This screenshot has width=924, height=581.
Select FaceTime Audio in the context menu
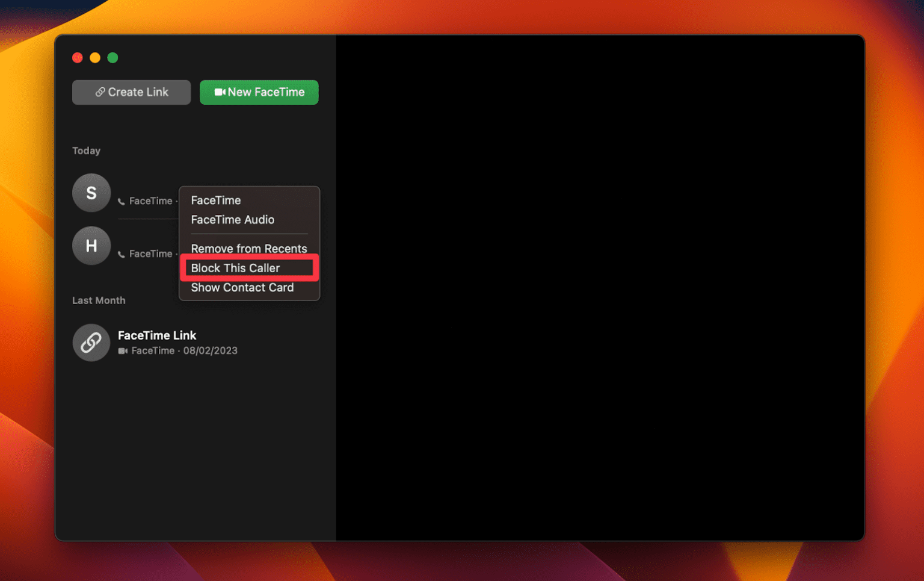point(232,220)
